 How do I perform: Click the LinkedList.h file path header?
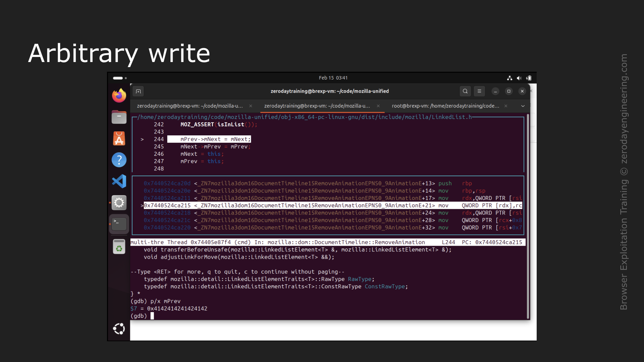304,117
